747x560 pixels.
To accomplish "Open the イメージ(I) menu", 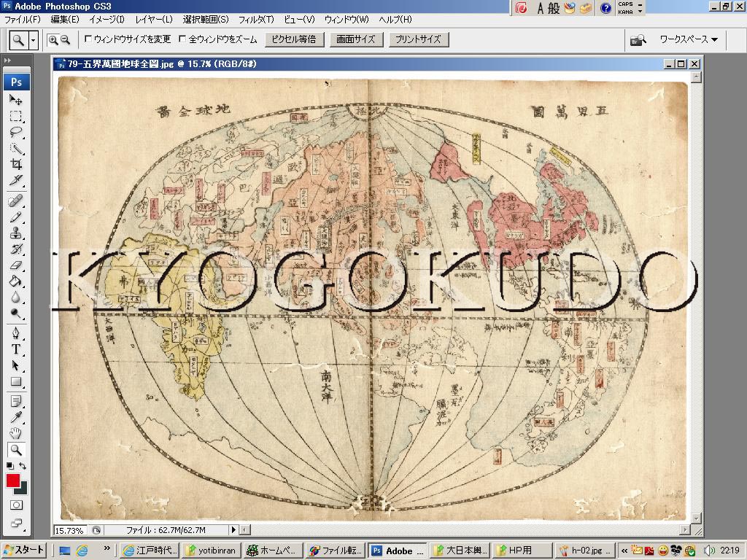I will (x=107, y=20).
